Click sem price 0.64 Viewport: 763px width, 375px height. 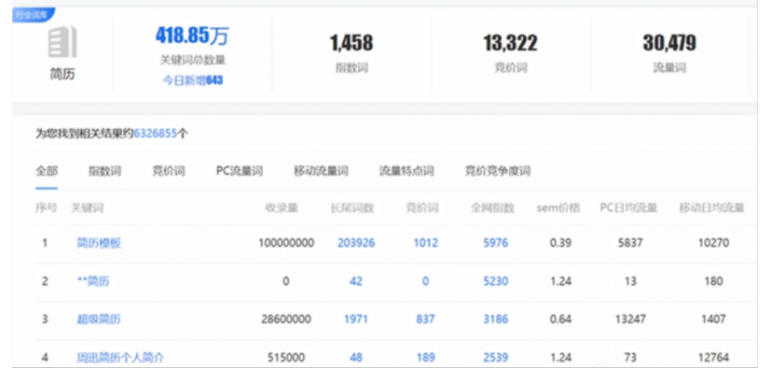pos(561,320)
